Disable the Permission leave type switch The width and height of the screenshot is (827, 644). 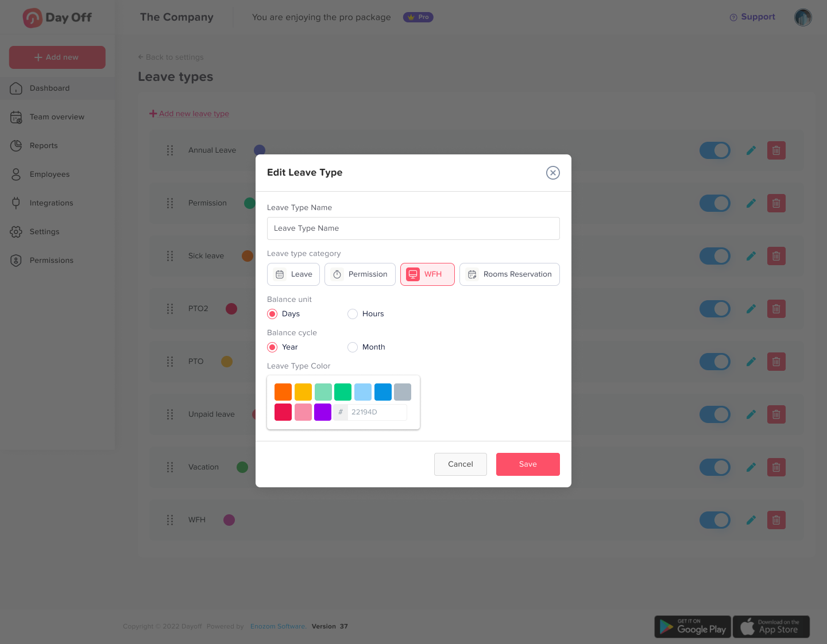[714, 203]
